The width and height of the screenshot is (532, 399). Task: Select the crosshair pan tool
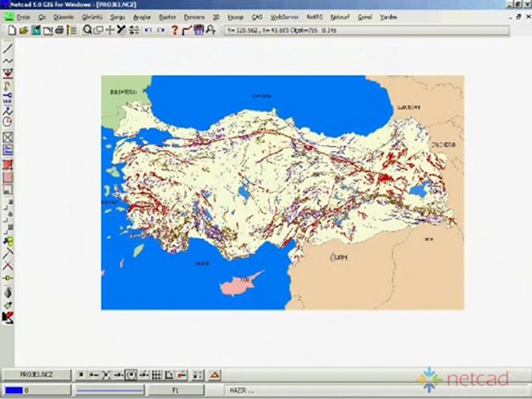coord(110,30)
